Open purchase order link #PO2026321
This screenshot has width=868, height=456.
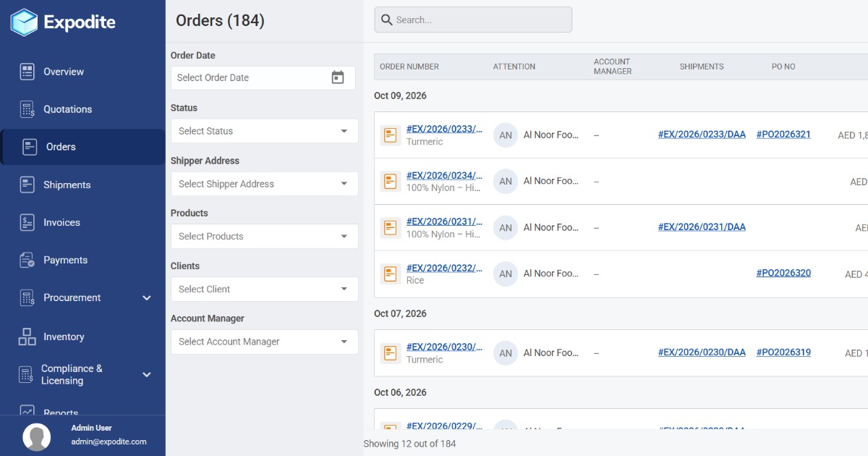click(x=783, y=135)
